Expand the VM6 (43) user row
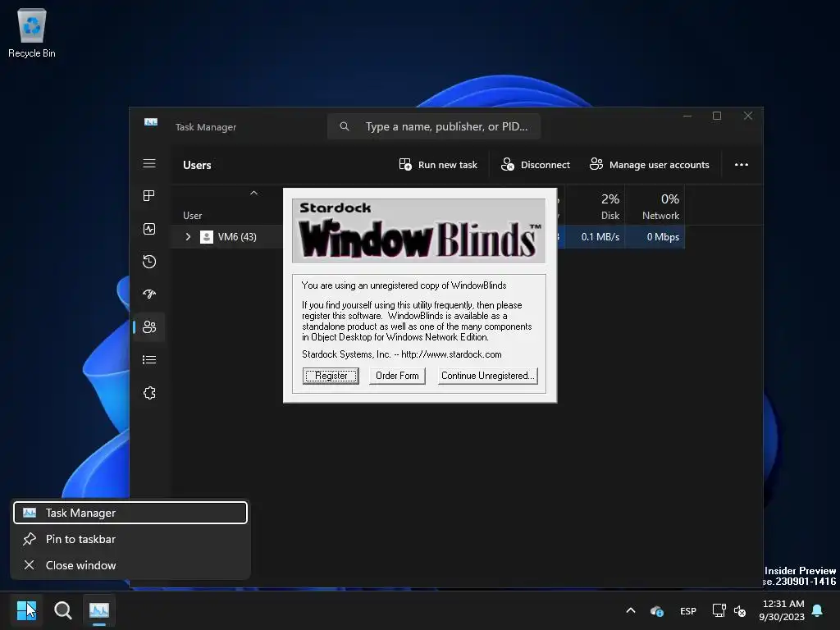840x630 pixels. tap(188, 237)
